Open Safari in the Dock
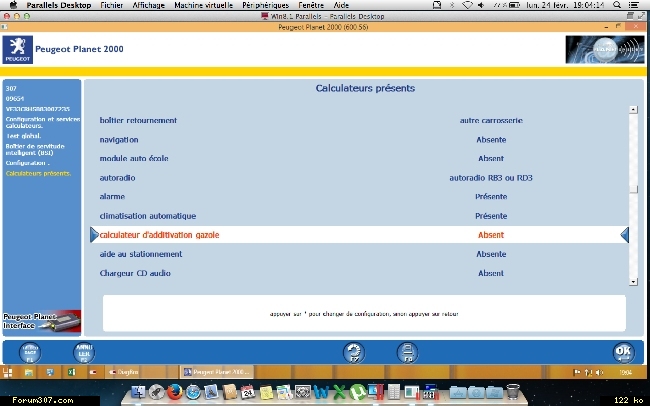 click(x=193, y=391)
